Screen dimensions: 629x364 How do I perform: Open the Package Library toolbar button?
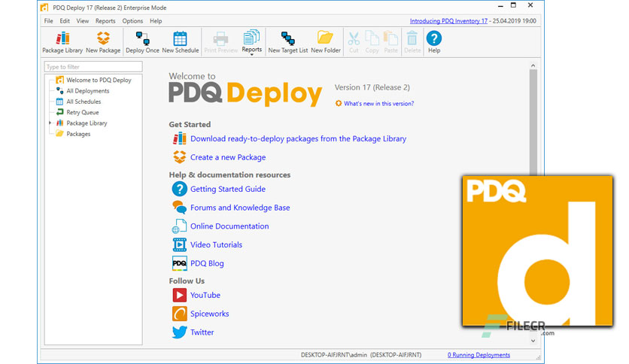(62, 42)
